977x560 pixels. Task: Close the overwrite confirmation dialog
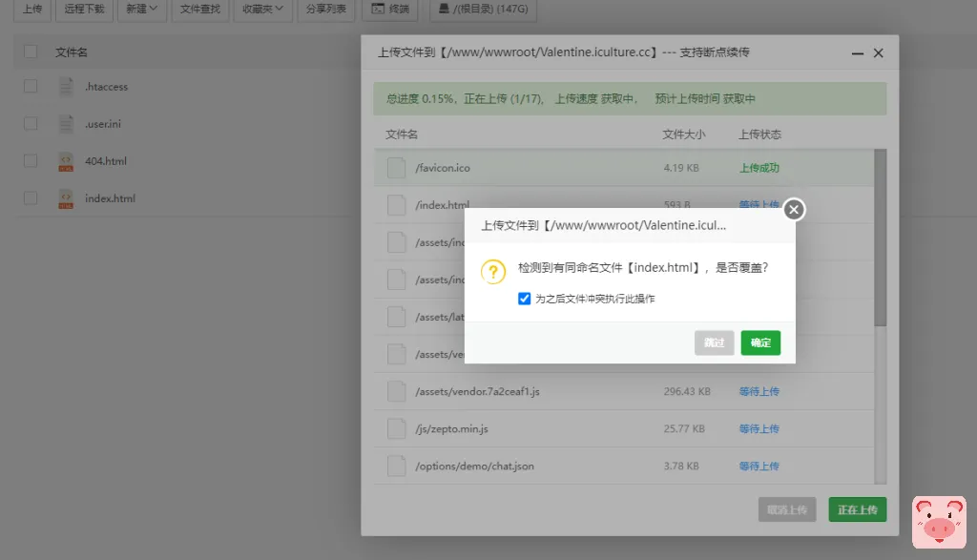[794, 210]
